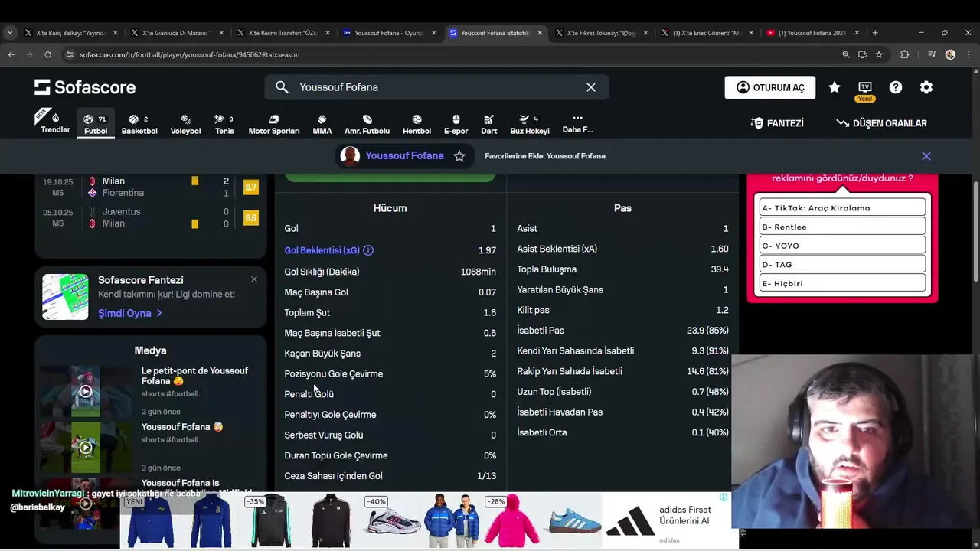Close the Sofascore Fantezi promo card
980x551 pixels.
pos(254,279)
